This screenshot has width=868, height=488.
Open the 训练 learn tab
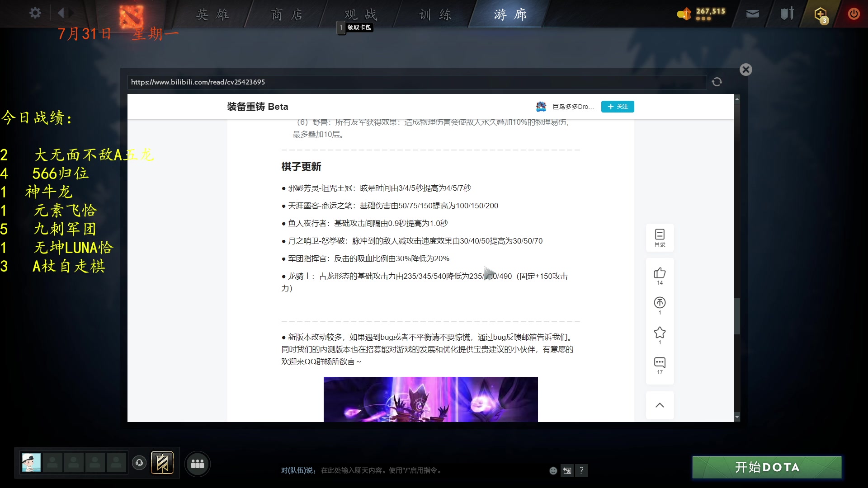click(435, 14)
